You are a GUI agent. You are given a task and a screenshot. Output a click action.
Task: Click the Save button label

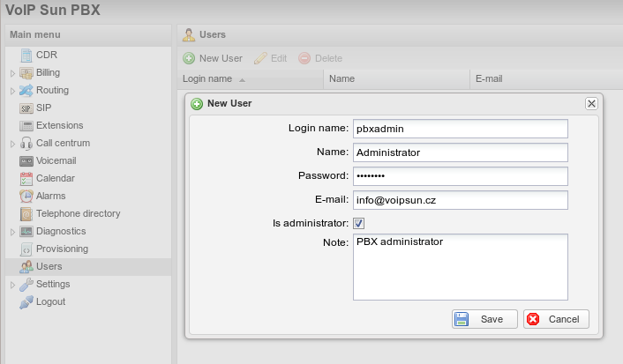492,319
